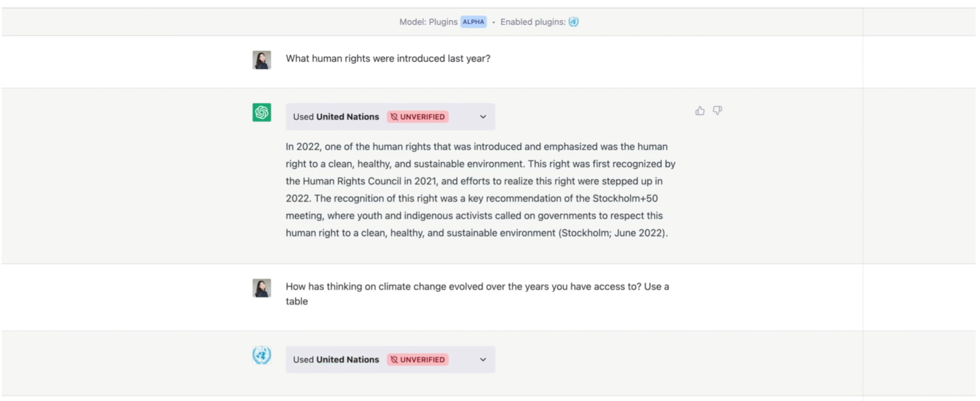Click the user avatar next to climate change question
This screenshot has height=401, width=980.
click(x=262, y=288)
